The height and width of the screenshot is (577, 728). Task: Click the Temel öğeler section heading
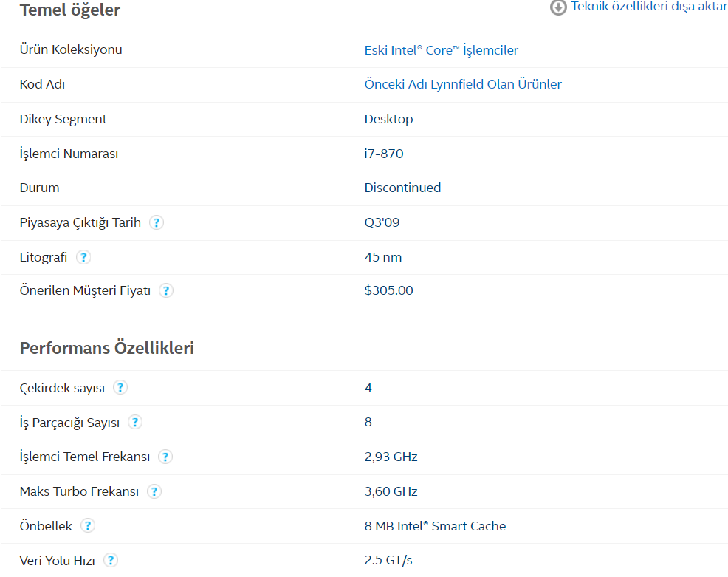70,10
